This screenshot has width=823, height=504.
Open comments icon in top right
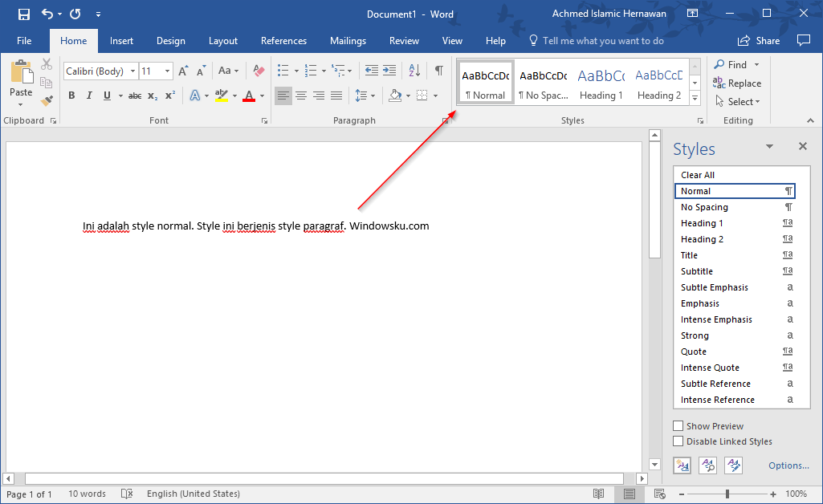(804, 40)
